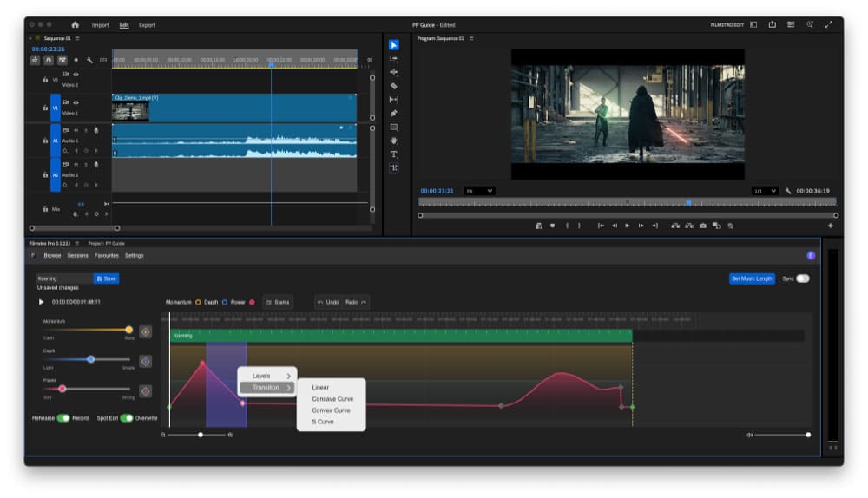The width and height of the screenshot is (868, 498).
Task: Open the Fit zoom level dropdown
Action: (x=479, y=191)
